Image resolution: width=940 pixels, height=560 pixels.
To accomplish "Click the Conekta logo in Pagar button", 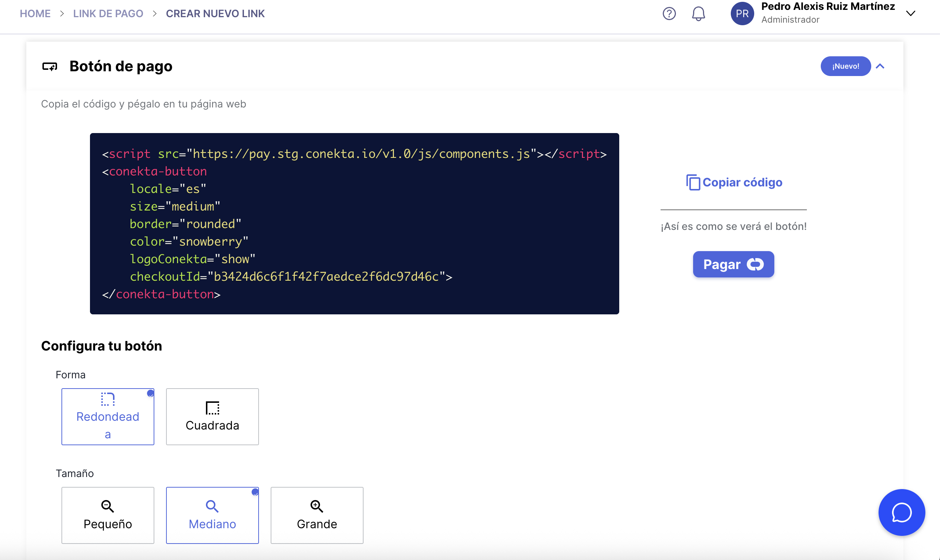I will pos(755,264).
